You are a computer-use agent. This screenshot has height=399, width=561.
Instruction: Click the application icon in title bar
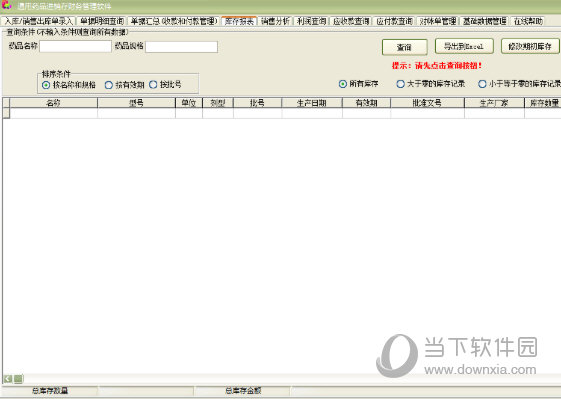point(6,5)
